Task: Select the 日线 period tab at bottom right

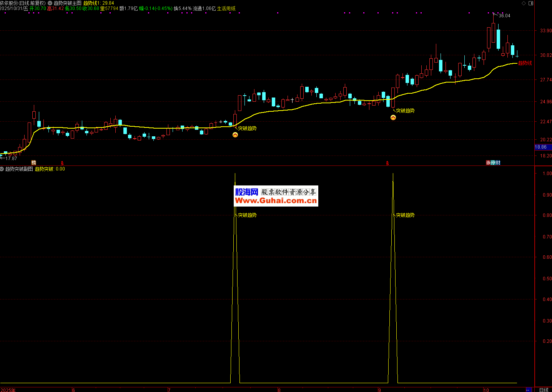Action: coord(544,390)
